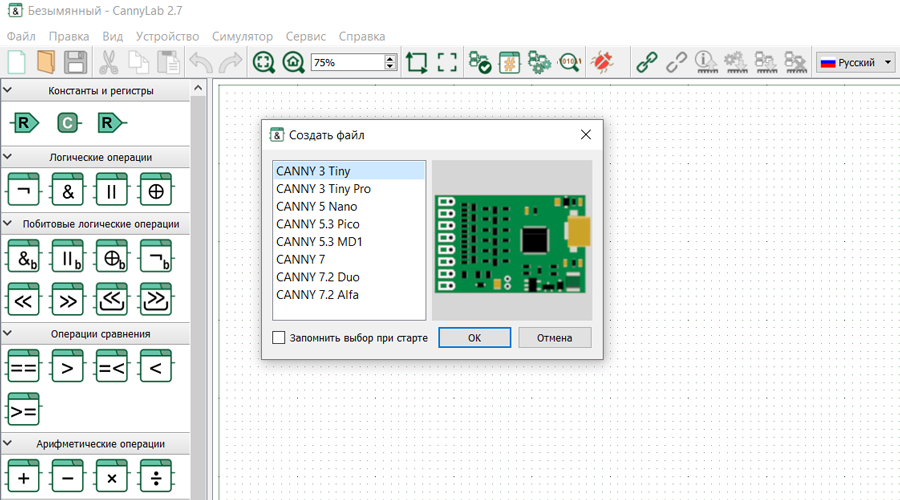Select the logical OR (||) block
Screen dimensions: 900x500
click(x=111, y=189)
